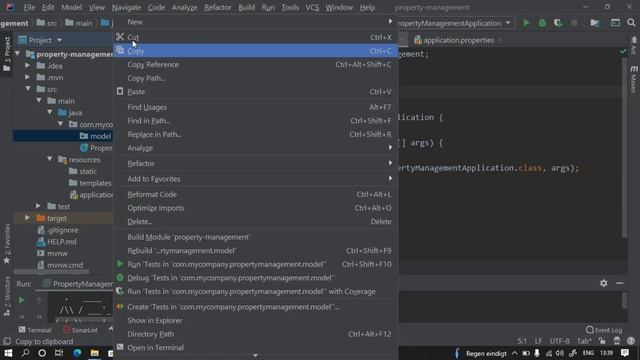Choose Open in Terminal menu item
This screenshot has width=640, height=360.
255,347
